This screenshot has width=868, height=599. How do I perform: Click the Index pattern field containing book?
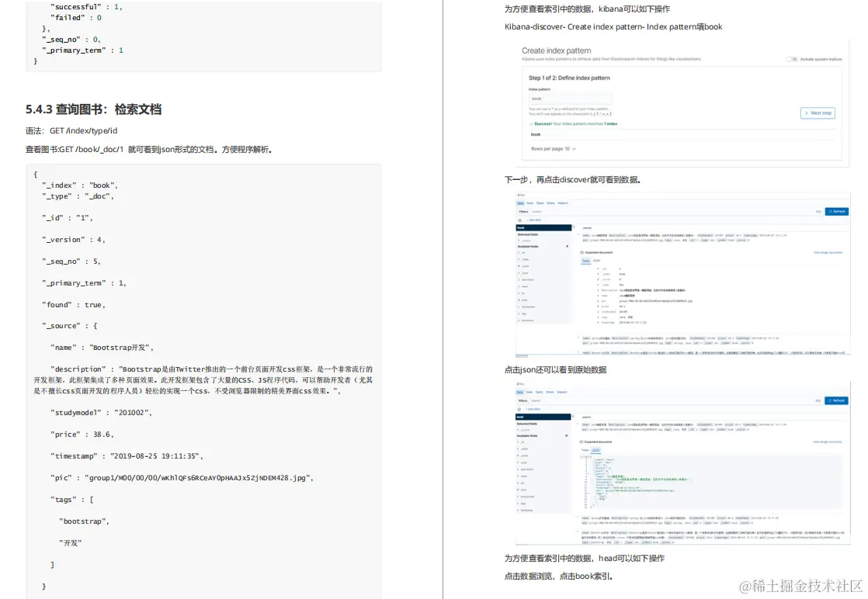coord(570,99)
